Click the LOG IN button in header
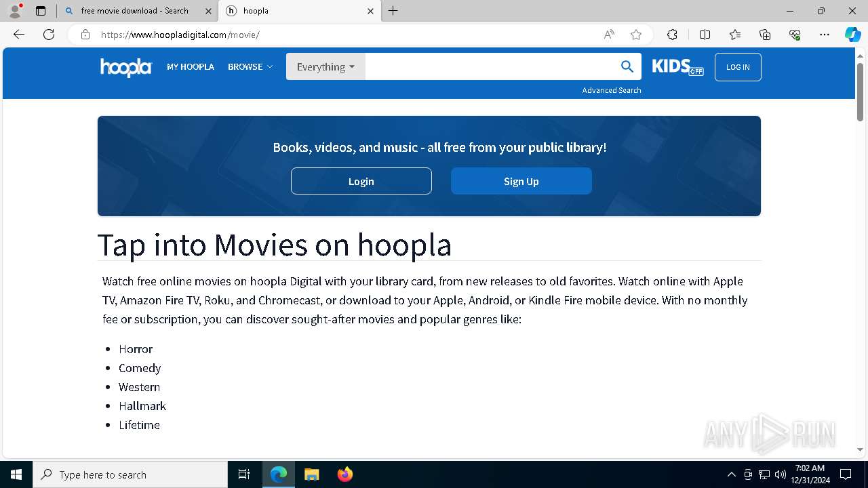Image resolution: width=868 pixels, height=488 pixels. point(738,67)
